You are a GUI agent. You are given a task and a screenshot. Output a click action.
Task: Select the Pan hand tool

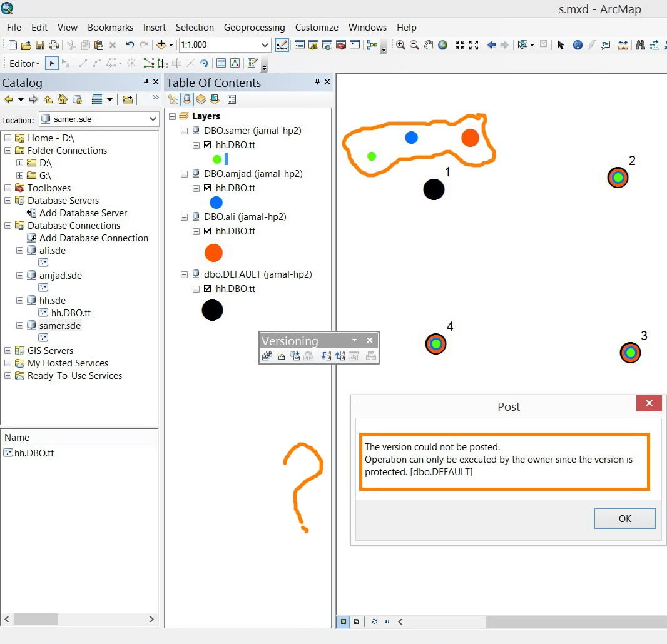click(x=429, y=44)
